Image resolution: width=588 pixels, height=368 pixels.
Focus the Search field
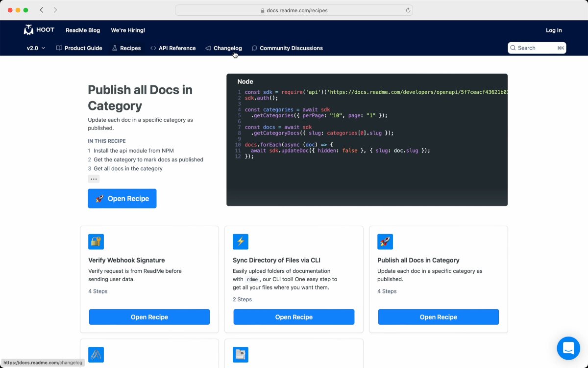[x=537, y=48]
